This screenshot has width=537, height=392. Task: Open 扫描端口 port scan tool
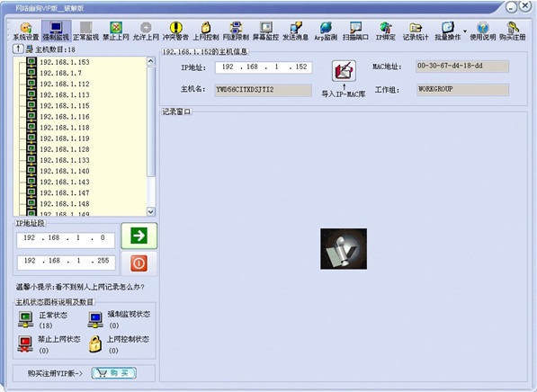(x=355, y=31)
